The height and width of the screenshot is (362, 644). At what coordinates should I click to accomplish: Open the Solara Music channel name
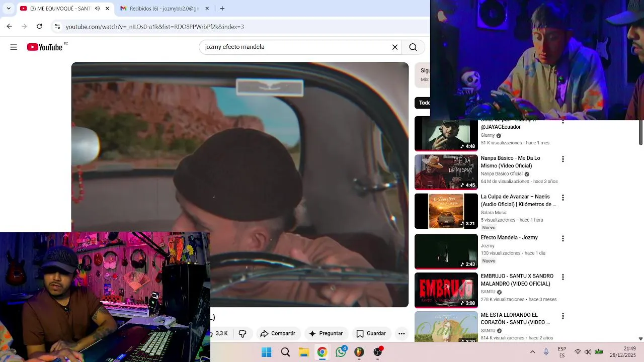[494, 213]
